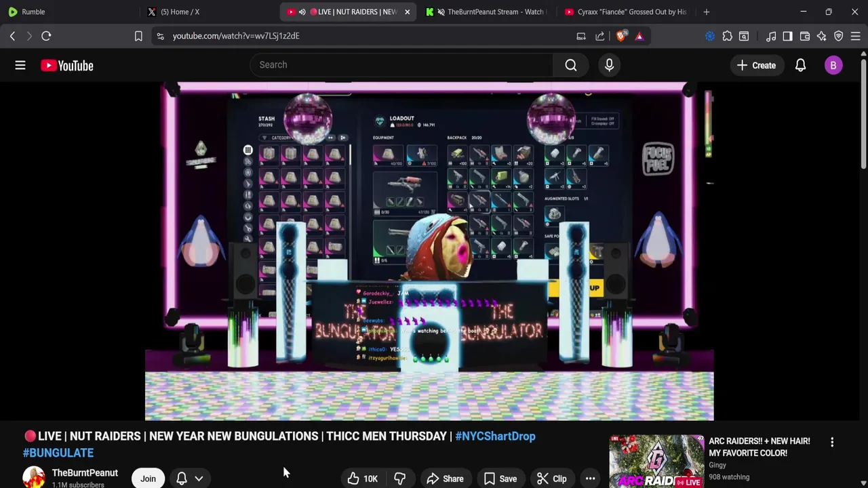
Task: Click the Gingy channel name
Action: pyautogui.click(x=717, y=465)
